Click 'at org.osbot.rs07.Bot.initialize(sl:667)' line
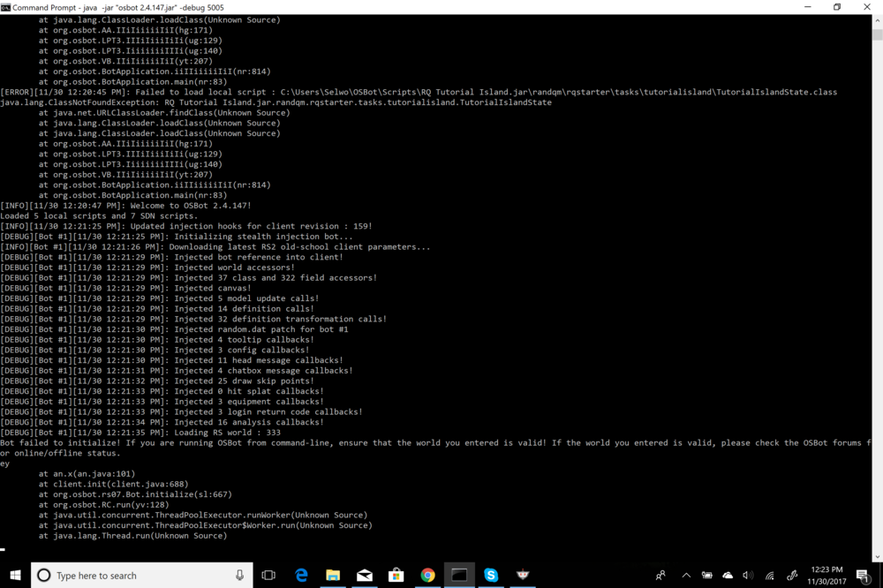 point(135,494)
